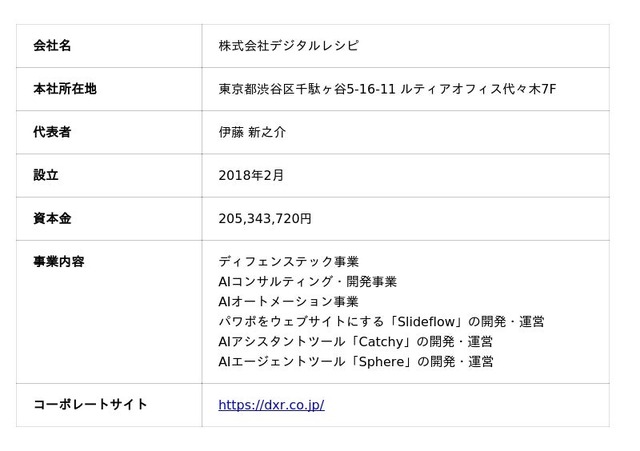Select the capital amount 205,343,720円
This screenshot has width=640, height=451.
(265, 218)
